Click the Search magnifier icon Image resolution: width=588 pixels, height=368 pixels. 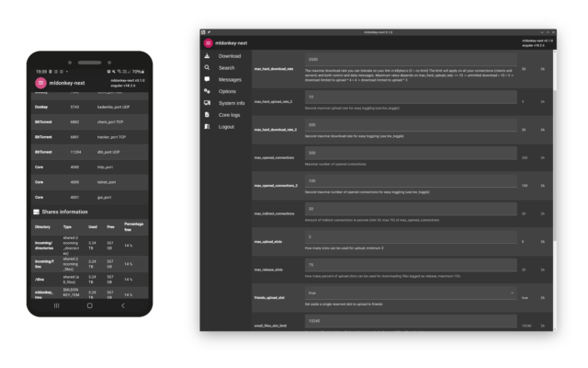click(208, 68)
